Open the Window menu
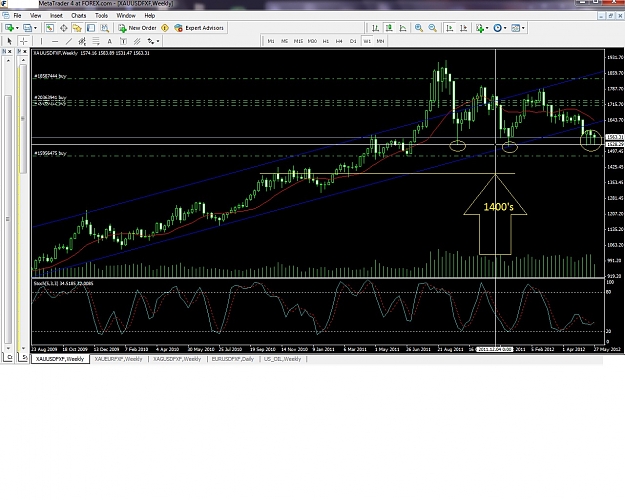This screenshot has width=625, height=500. click(x=126, y=16)
